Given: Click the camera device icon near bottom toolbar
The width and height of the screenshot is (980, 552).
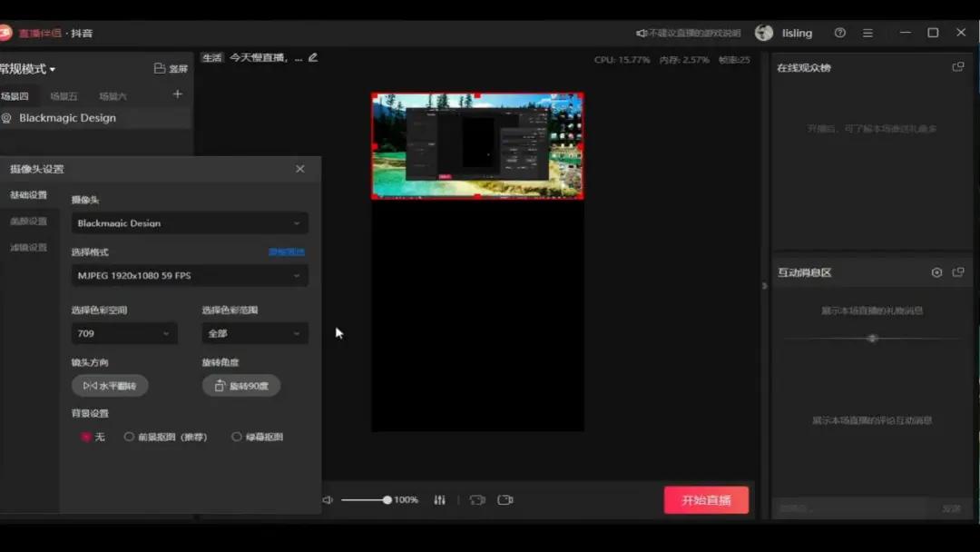Looking at the screenshot, I should point(477,499).
